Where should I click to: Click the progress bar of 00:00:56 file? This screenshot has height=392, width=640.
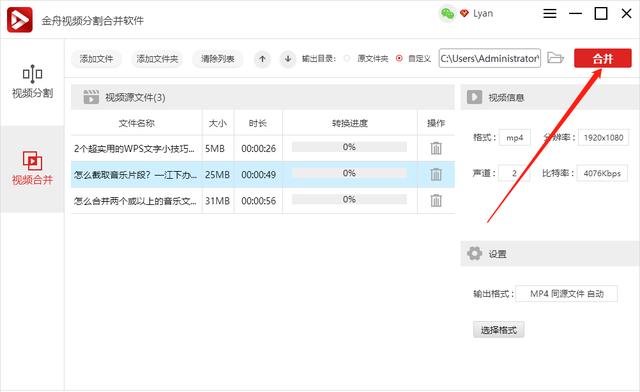click(349, 199)
